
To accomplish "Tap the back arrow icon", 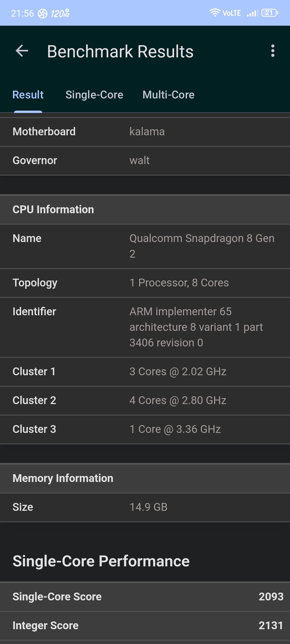I will 22,51.
